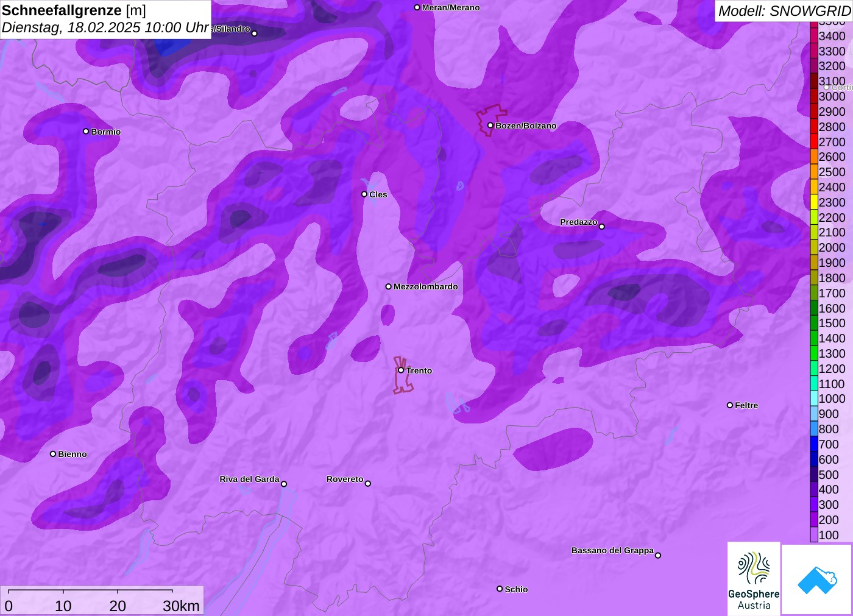Click the '20' scale bar label

click(x=118, y=606)
